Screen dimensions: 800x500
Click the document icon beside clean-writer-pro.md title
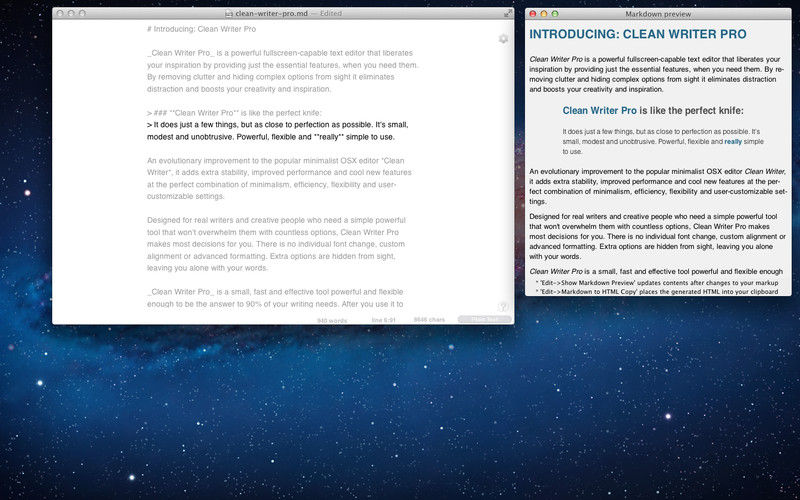(229, 14)
